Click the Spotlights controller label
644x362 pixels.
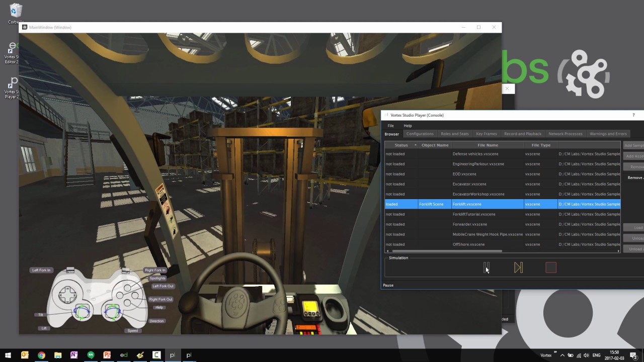(157, 278)
